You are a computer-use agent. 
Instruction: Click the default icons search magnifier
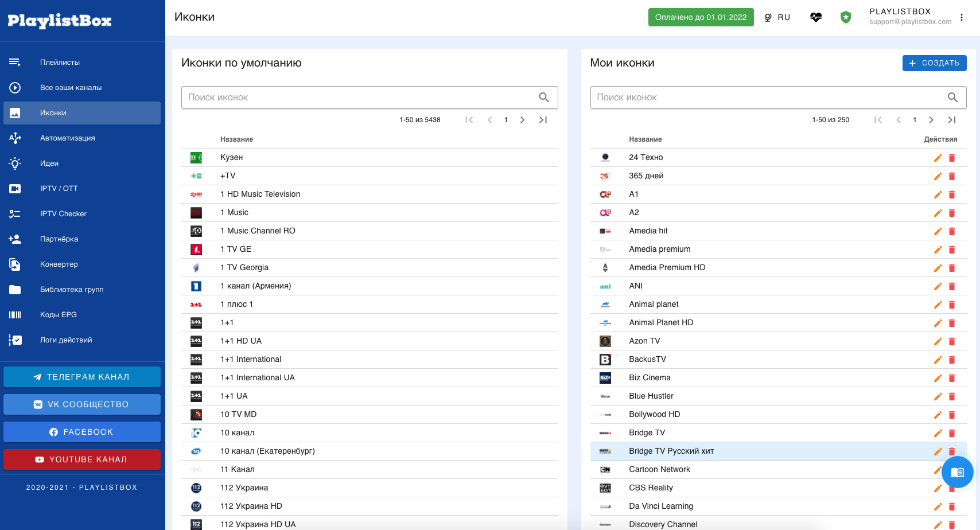544,98
